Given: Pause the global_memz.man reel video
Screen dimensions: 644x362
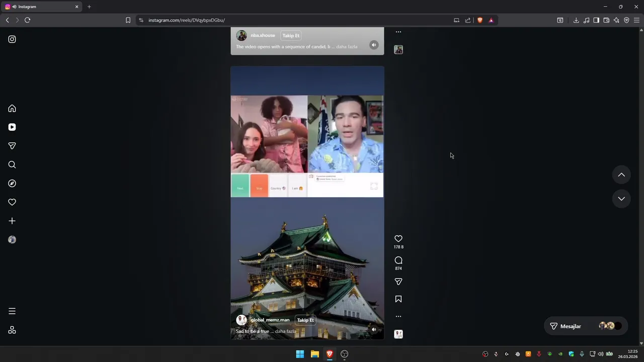Looking at the screenshot, I should pos(307,203).
